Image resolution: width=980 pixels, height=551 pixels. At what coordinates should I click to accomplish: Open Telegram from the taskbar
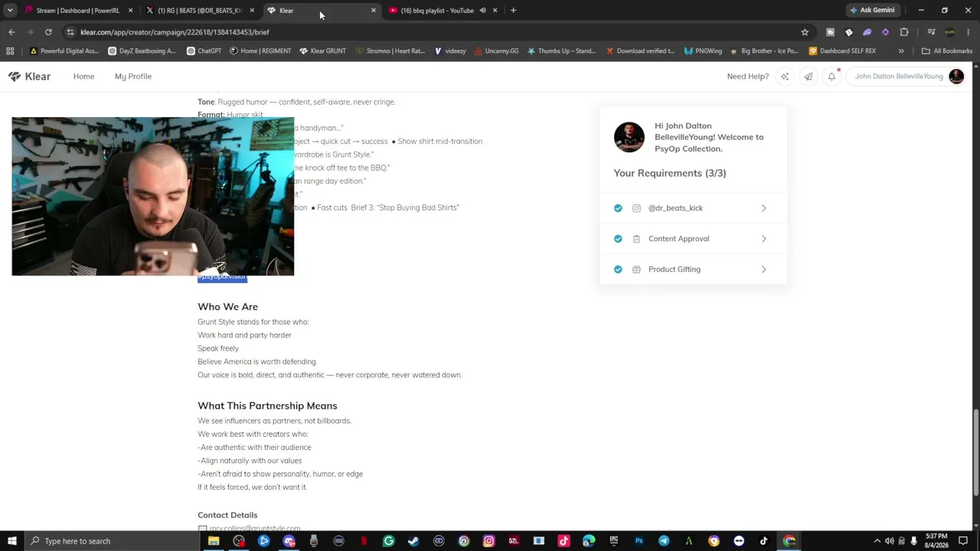coord(664,541)
